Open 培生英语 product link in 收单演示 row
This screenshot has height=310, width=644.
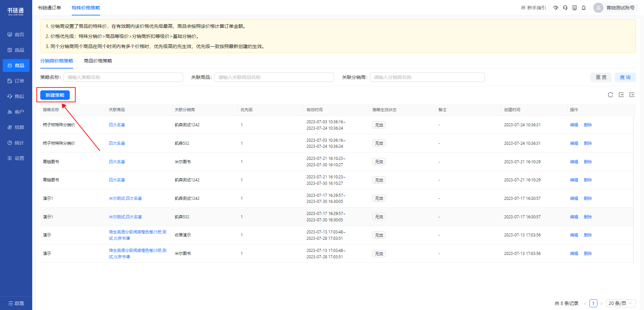click(138, 235)
